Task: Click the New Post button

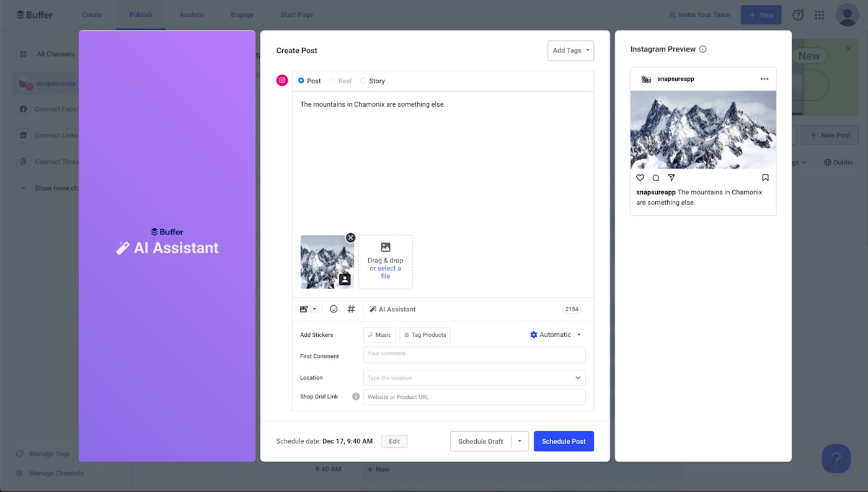Action: point(830,135)
